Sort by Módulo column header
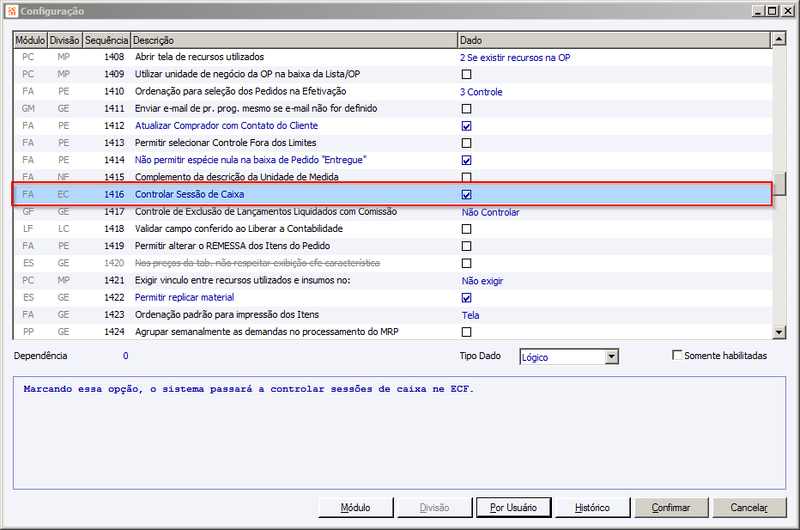This screenshot has width=800, height=530. [x=30, y=40]
